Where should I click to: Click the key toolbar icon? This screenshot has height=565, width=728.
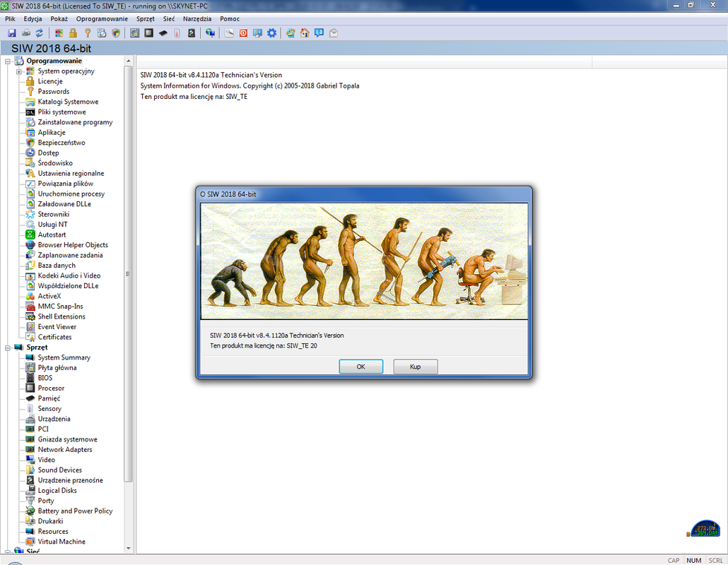pos(87,33)
